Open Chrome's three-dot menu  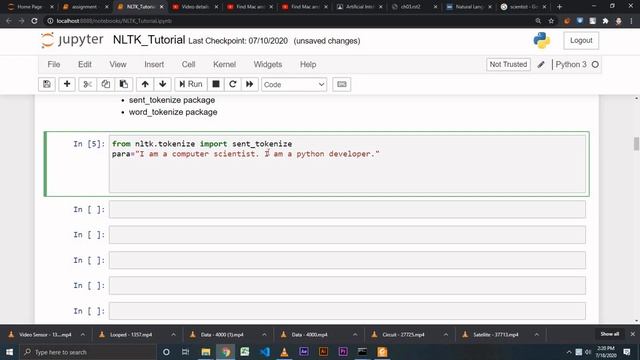631,21
